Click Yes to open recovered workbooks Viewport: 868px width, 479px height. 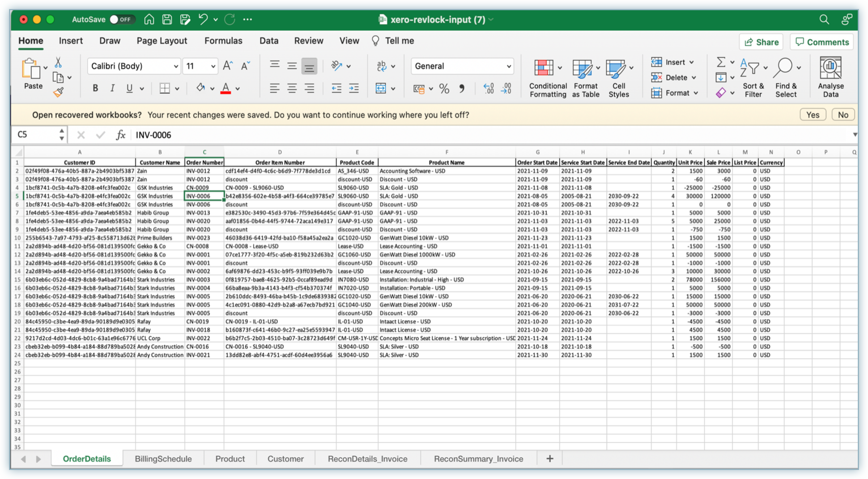(812, 115)
